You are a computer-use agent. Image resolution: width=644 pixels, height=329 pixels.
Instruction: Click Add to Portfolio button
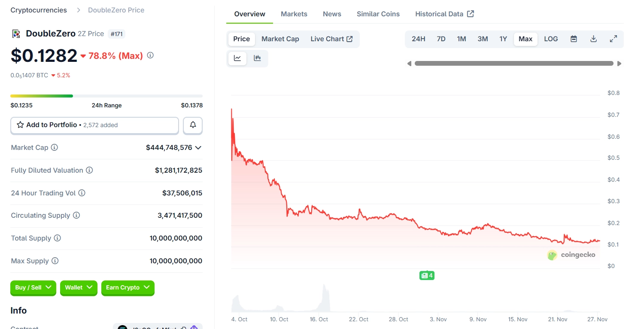click(x=94, y=125)
